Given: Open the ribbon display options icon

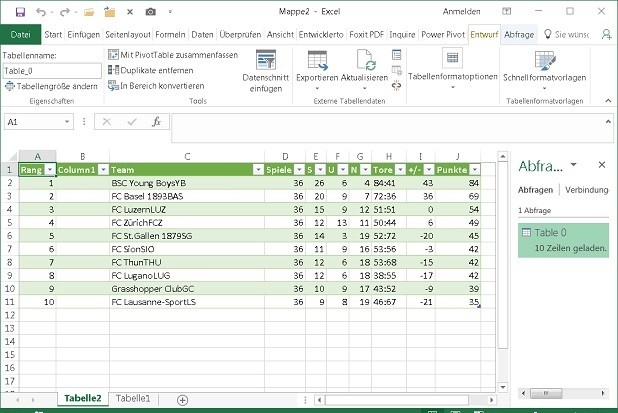Looking at the screenshot, I should (x=506, y=11).
